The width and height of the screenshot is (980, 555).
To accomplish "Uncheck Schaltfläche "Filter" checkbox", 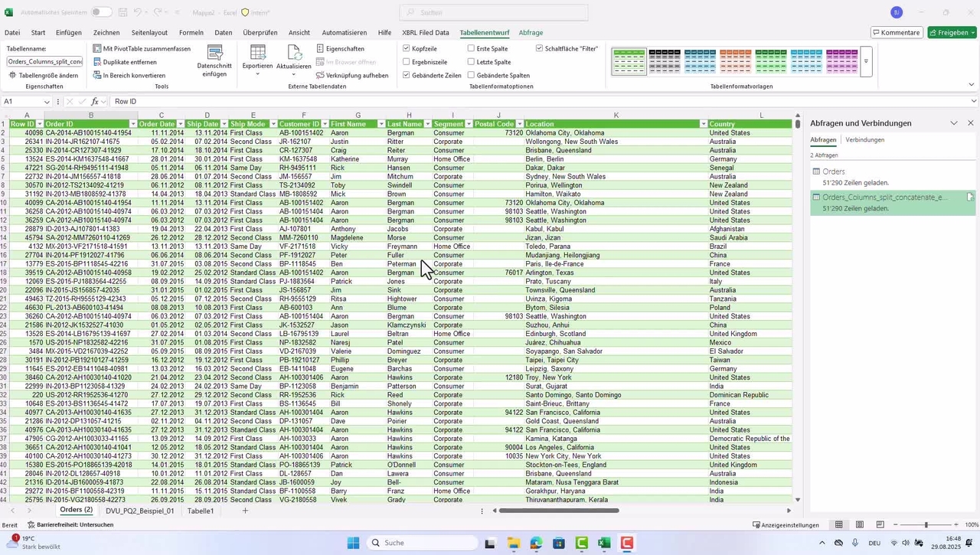I will (539, 48).
